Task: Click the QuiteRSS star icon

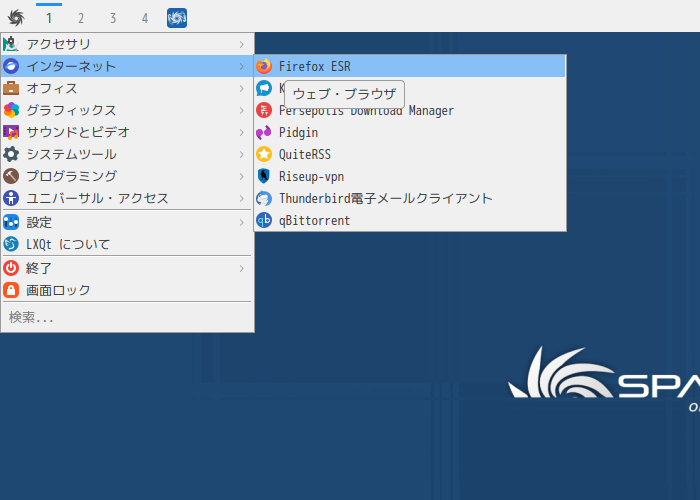Action: point(264,154)
